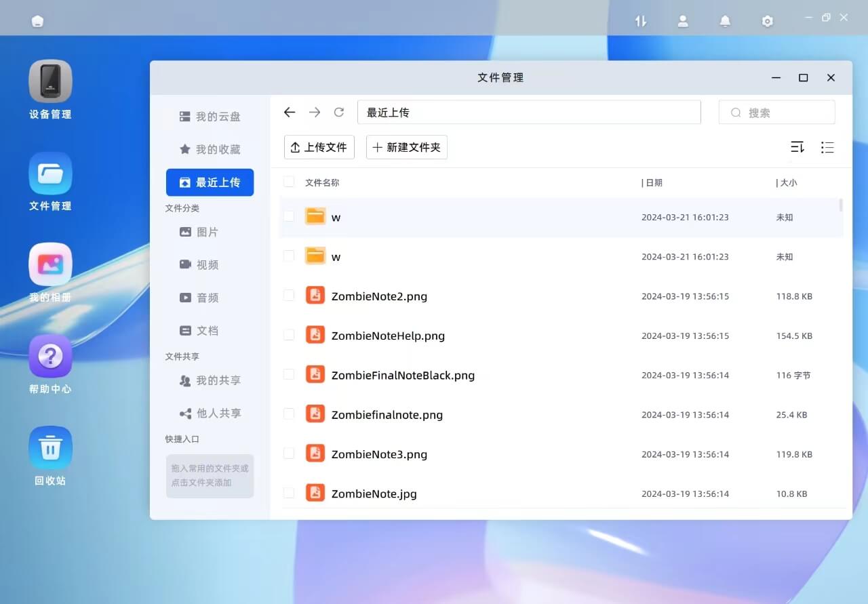Viewport: 868px width, 604px height.
Task: Sort by the 大小 column header
Action: click(788, 183)
